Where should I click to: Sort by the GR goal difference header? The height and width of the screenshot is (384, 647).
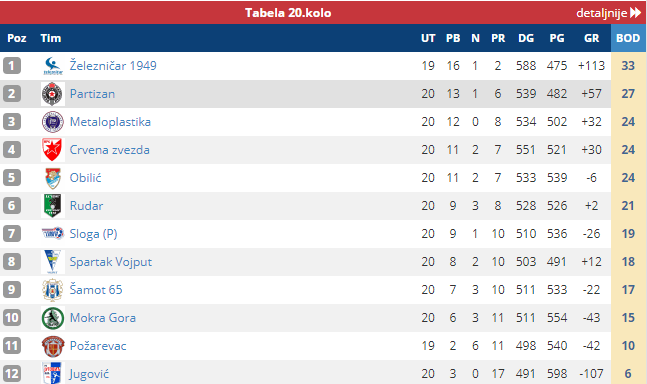591,38
